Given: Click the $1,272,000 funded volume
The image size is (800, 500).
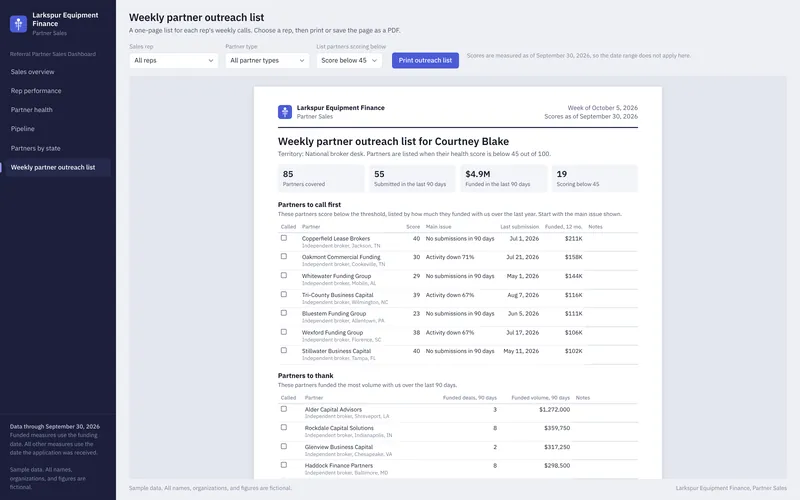Looking at the screenshot, I should (555, 410).
